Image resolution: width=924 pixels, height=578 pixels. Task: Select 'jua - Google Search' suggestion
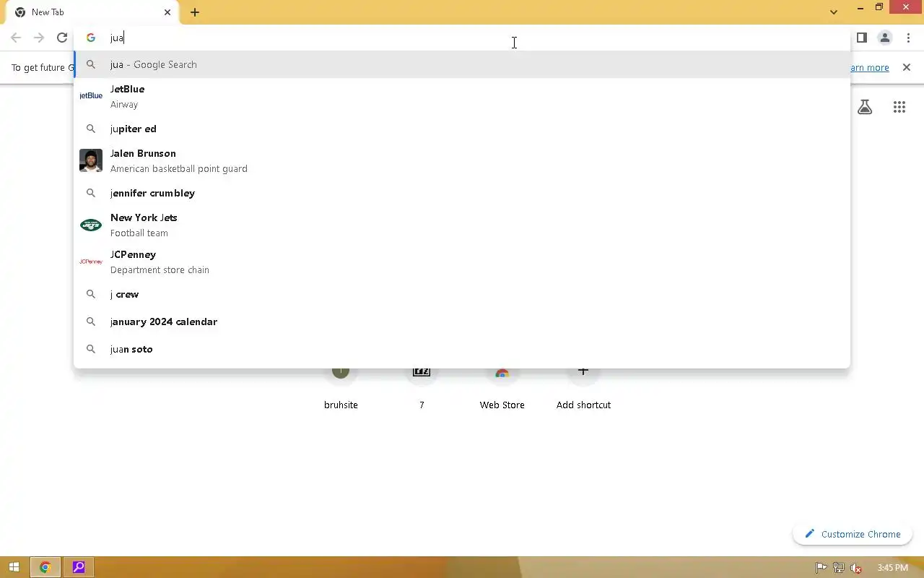(462, 64)
